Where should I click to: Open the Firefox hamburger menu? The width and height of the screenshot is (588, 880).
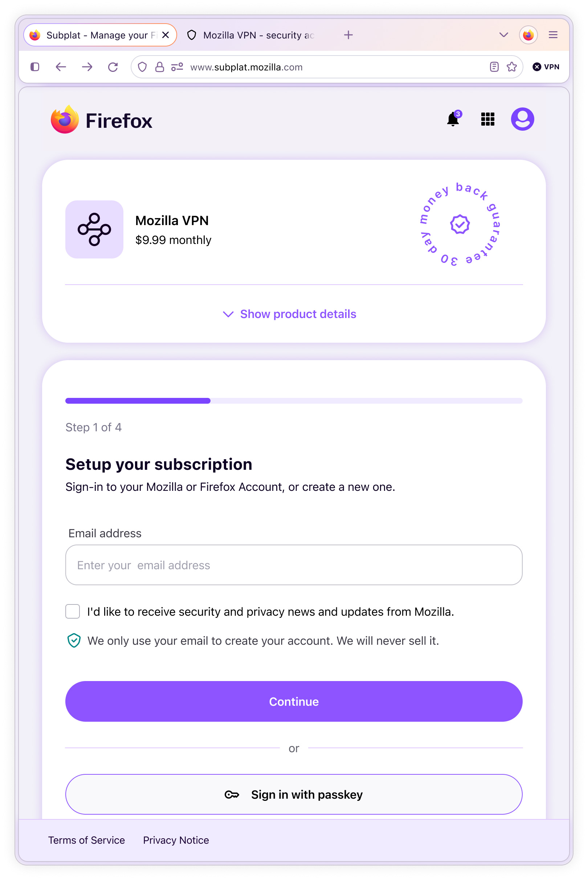click(x=553, y=35)
